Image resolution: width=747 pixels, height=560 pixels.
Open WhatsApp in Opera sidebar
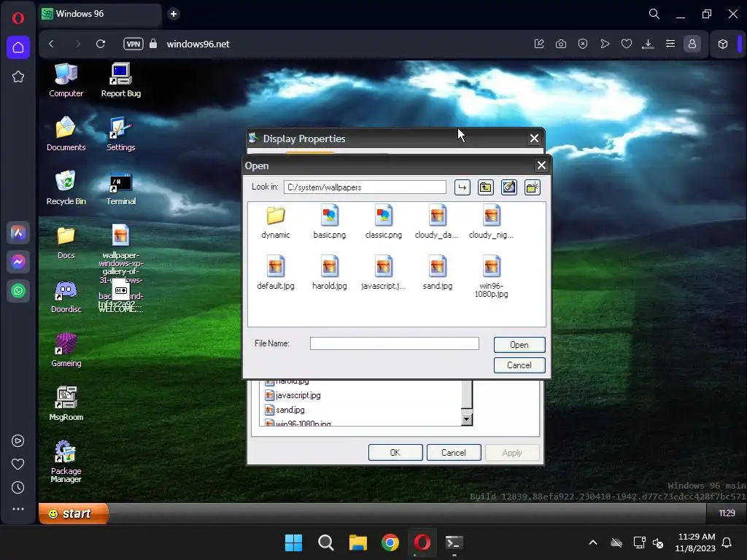[x=18, y=291]
